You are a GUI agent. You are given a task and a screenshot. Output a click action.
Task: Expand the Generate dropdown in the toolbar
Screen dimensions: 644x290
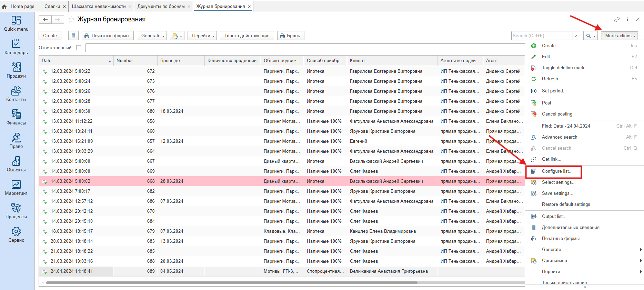pyautogui.click(x=153, y=36)
